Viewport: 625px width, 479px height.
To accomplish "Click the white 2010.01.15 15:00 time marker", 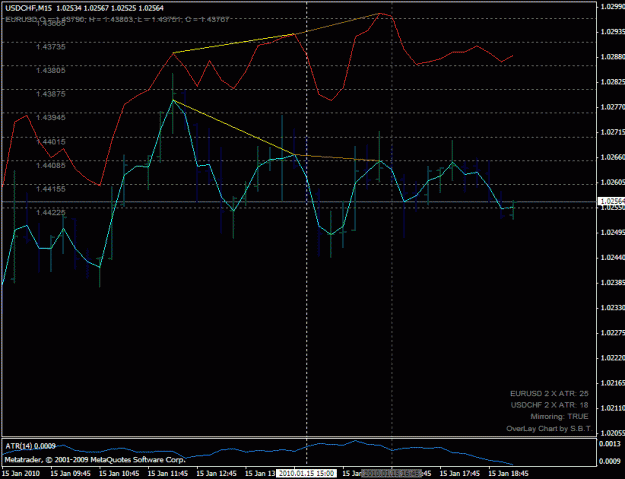I will [x=306, y=473].
